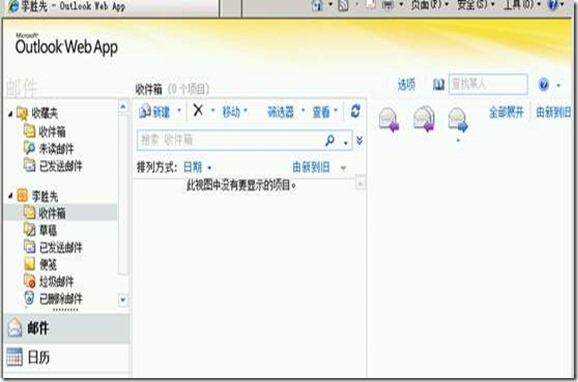Open IE Page (页面) menu
Viewport: 578px width, 382px height.
(429, 4)
